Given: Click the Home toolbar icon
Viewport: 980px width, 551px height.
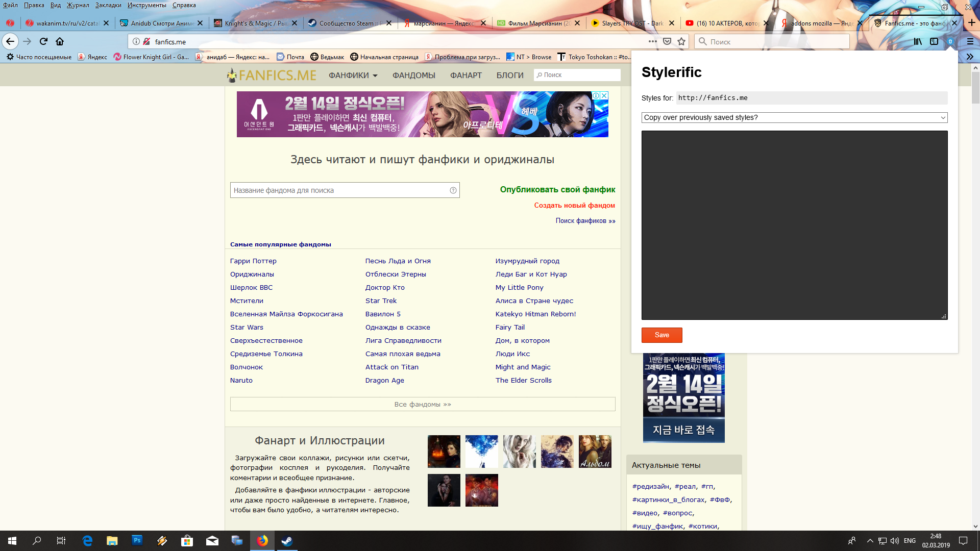Looking at the screenshot, I should click(x=60, y=41).
